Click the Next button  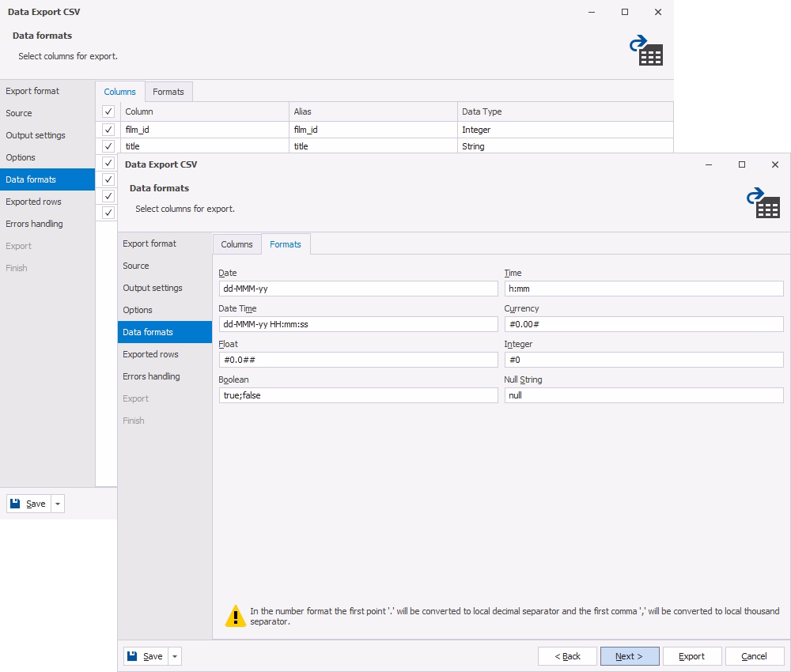[x=630, y=656]
